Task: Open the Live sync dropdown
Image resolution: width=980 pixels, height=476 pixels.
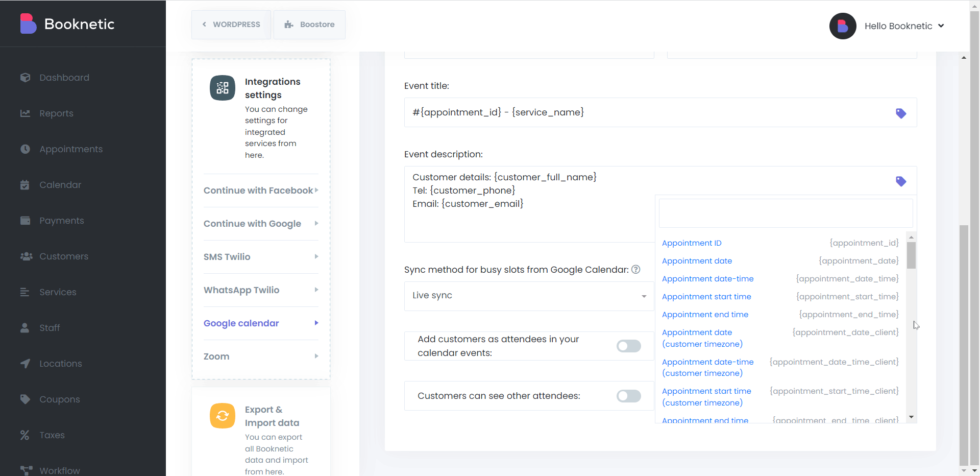Action: (529, 296)
